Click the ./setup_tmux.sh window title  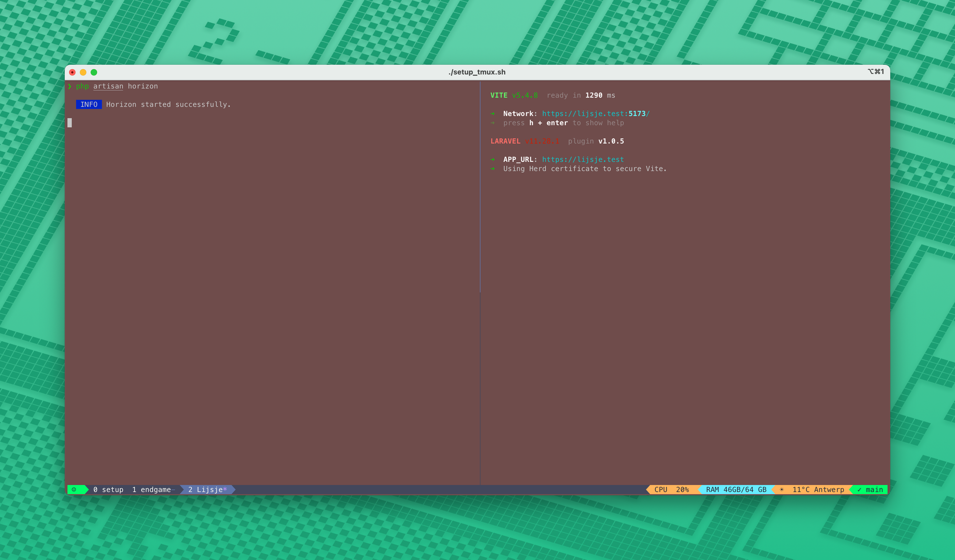click(476, 72)
